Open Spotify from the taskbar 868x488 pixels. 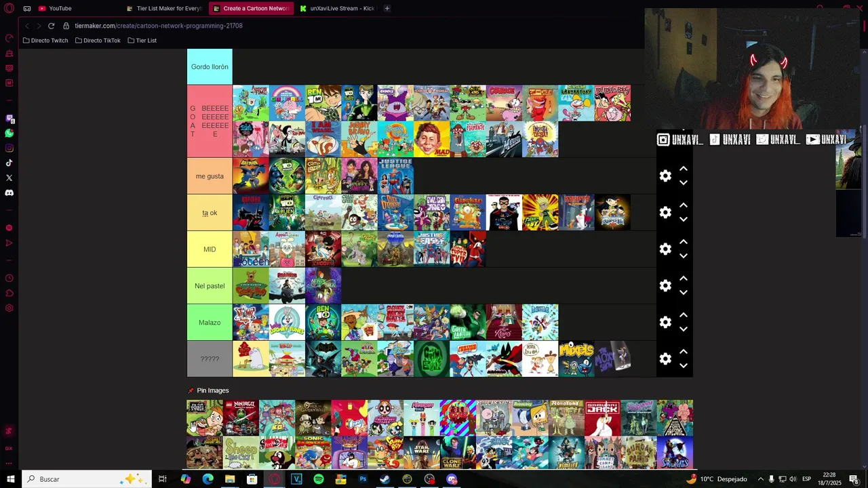click(x=319, y=479)
